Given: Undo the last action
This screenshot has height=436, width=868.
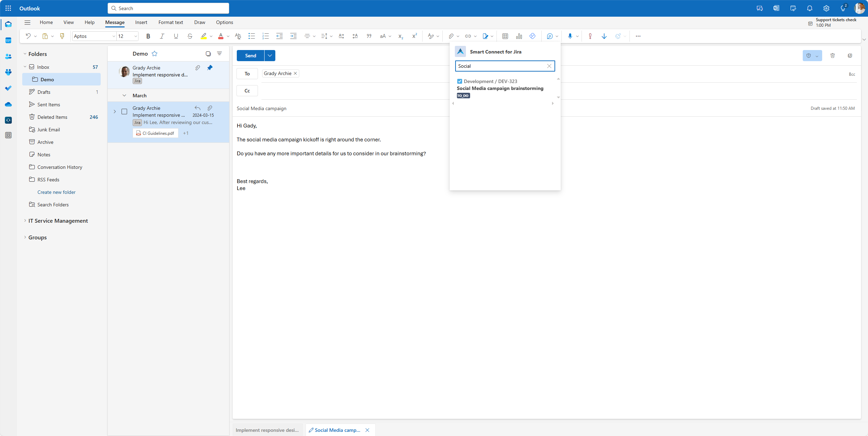Looking at the screenshot, I should 28,36.
